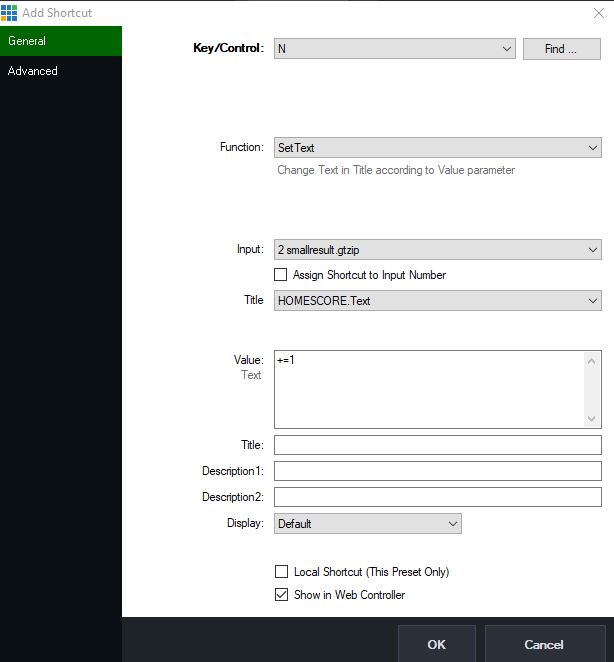
Task: Click the Value box scroll up arrow
Action: tap(593, 360)
